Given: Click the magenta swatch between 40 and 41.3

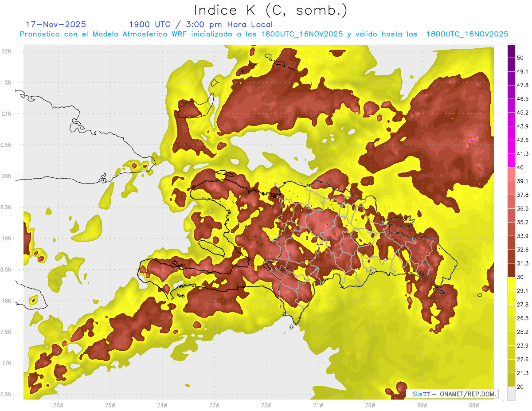Looking at the screenshot, I should click(x=511, y=160).
